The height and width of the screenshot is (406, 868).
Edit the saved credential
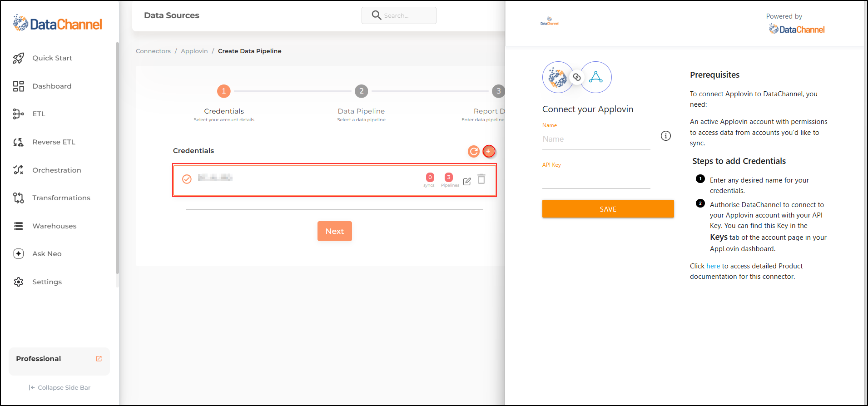[467, 182]
